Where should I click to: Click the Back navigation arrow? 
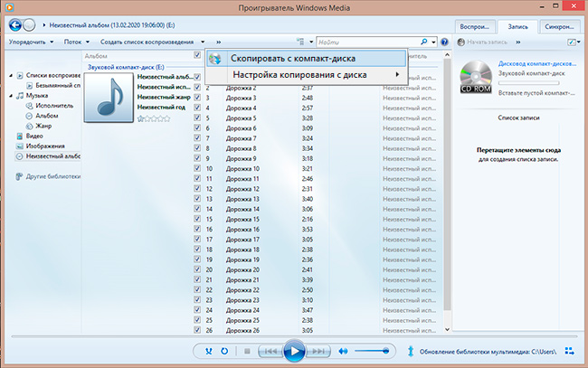tap(15, 25)
